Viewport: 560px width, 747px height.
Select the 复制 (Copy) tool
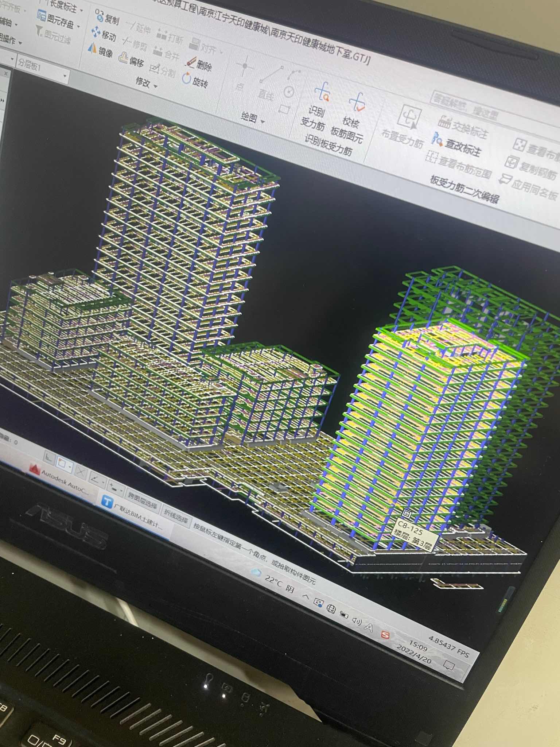[x=107, y=17]
